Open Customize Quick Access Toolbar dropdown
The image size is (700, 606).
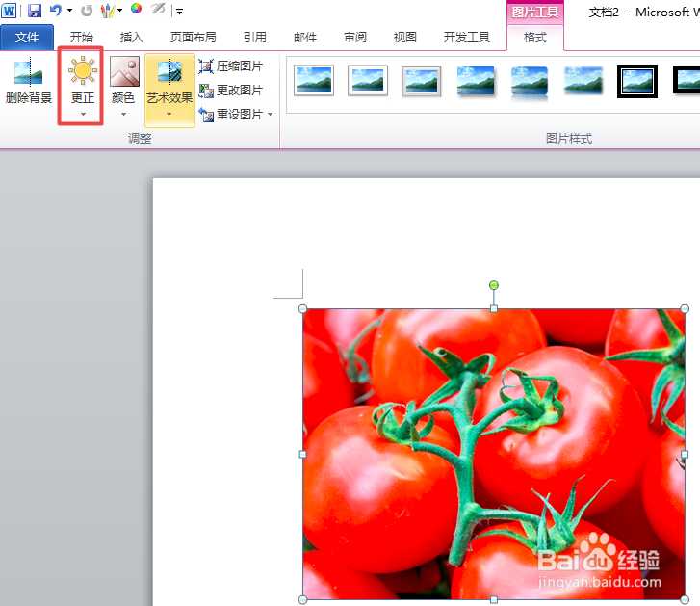pyautogui.click(x=179, y=12)
